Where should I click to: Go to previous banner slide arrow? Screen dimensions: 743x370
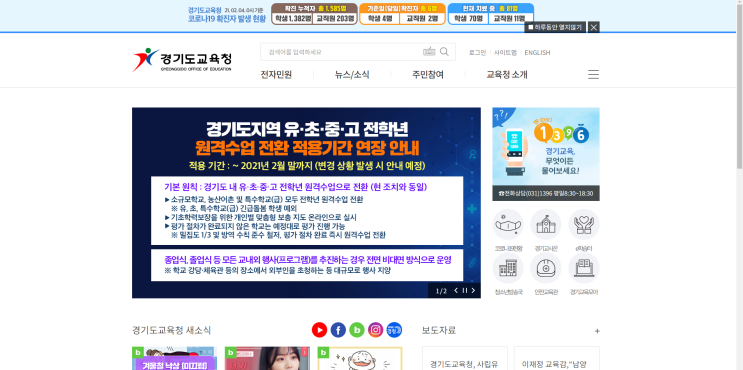pyautogui.click(x=456, y=290)
